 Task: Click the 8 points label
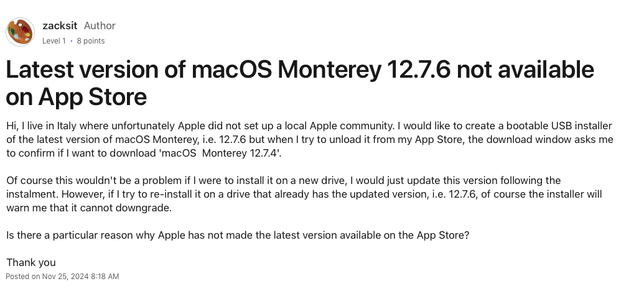tap(90, 41)
